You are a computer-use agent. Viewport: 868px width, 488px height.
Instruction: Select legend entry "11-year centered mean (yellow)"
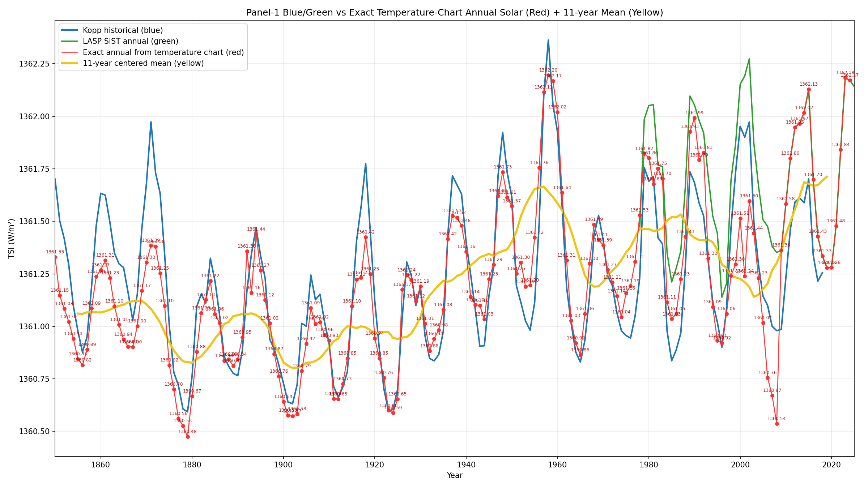coord(143,63)
